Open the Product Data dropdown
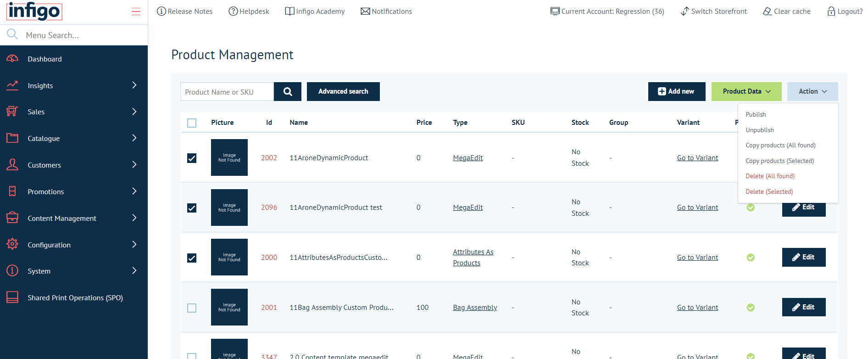868x359 pixels. [746, 91]
